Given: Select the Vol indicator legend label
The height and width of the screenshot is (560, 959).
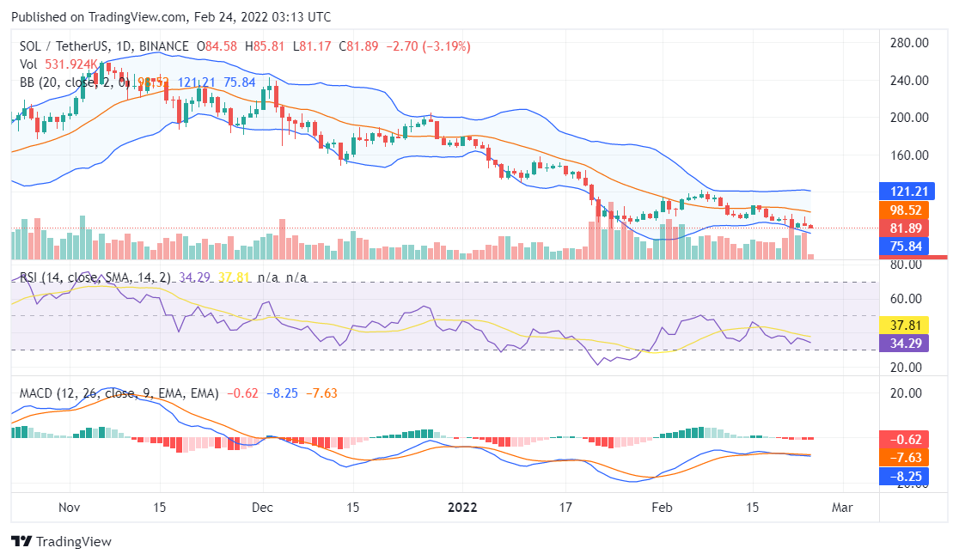Looking at the screenshot, I should (x=29, y=64).
